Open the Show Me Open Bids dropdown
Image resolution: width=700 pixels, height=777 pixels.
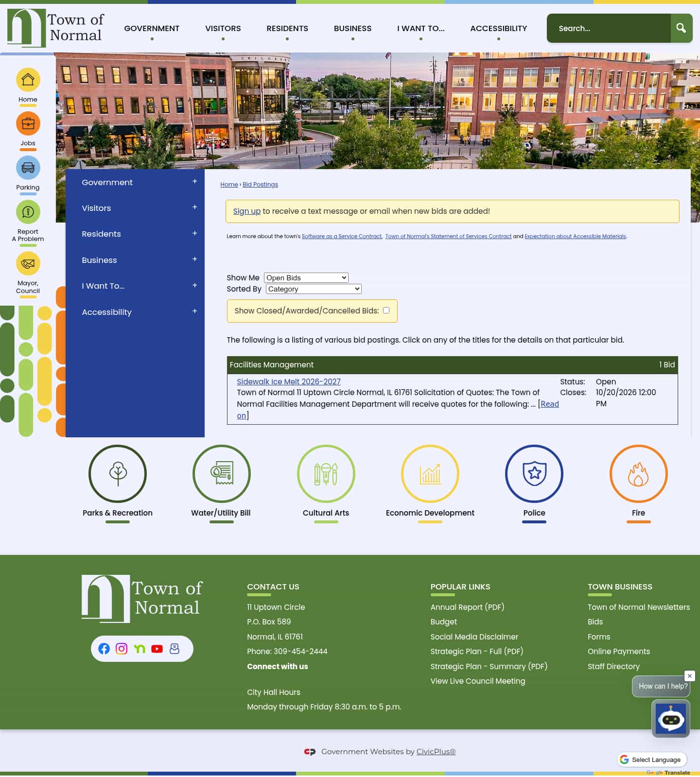click(x=306, y=277)
